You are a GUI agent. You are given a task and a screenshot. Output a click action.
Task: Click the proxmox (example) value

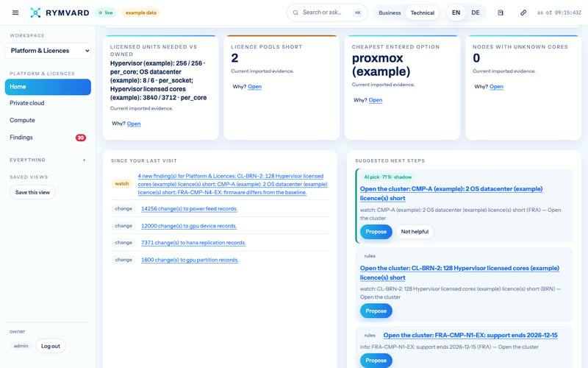pos(381,65)
